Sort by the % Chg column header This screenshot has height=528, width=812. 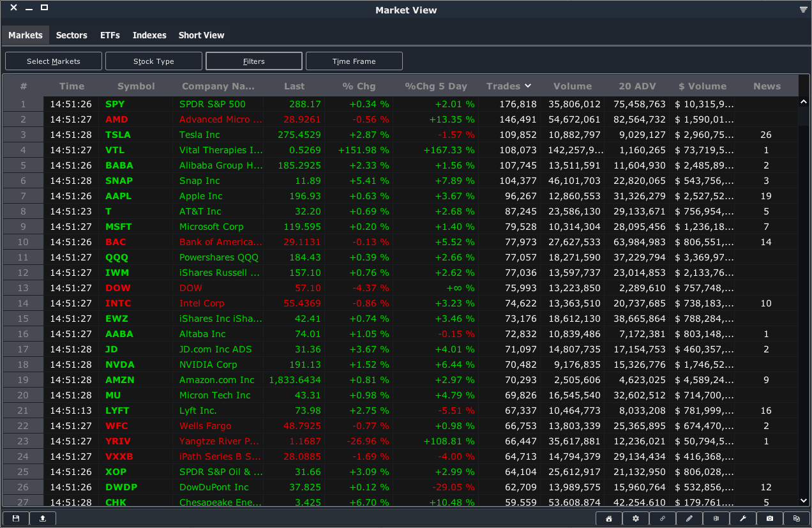(359, 86)
